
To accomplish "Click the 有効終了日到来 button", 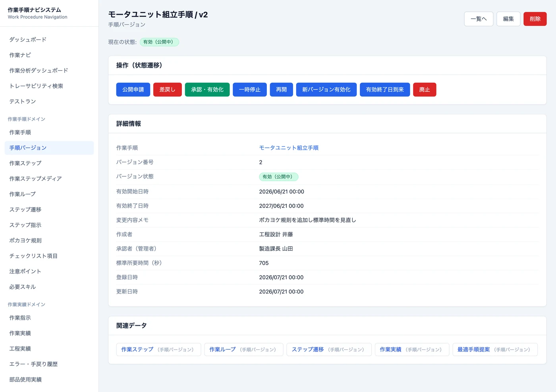I will (385, 90).
